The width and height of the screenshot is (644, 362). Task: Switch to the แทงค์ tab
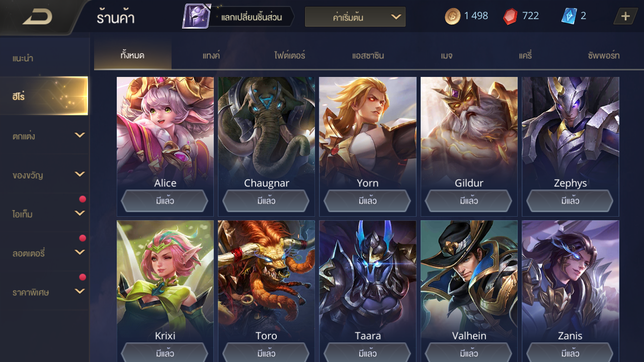211,55
